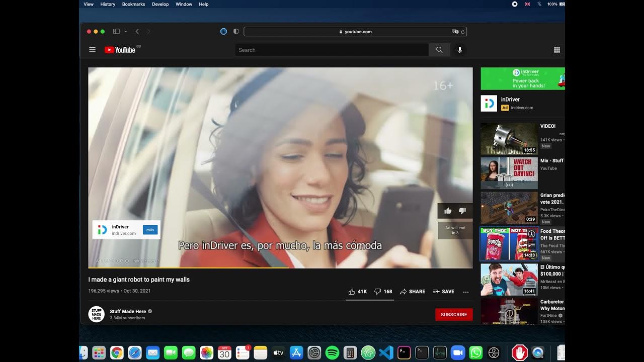Click the search magnifier button
The image size is (644, 362).
point(439,50)
